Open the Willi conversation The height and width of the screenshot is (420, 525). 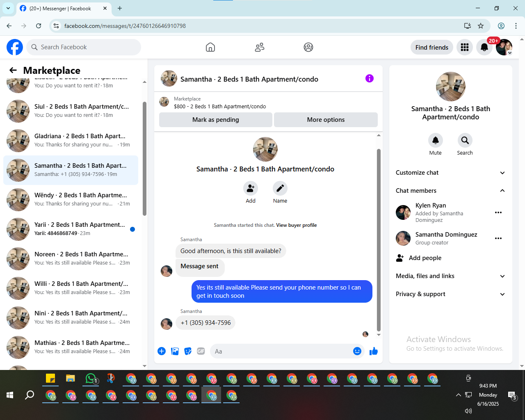click(x=71, y=288)
